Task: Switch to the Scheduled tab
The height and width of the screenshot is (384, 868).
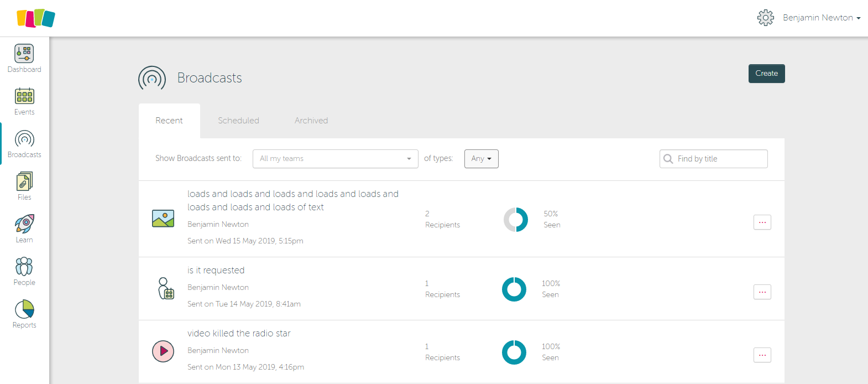Action: (238, 121)
